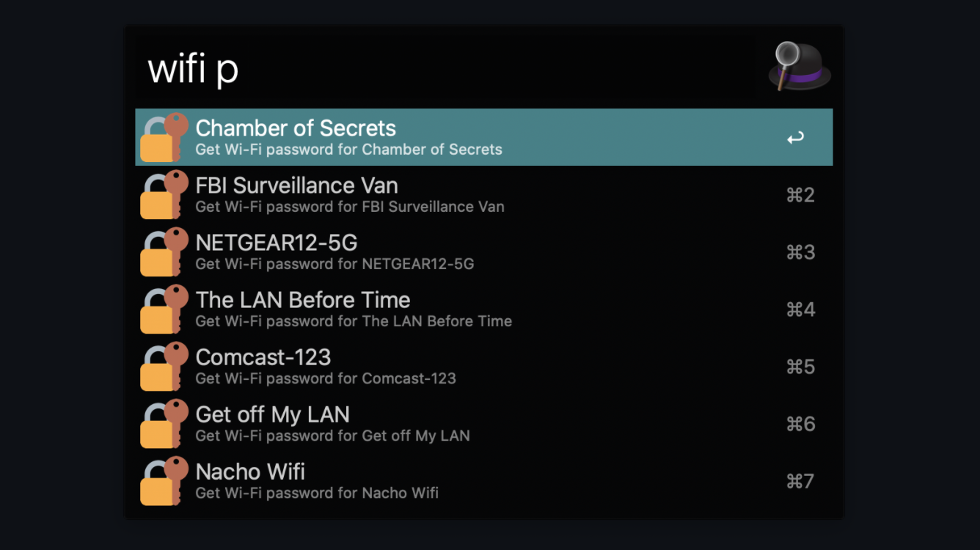Click lock-key icon beside FBI Surveillance Van

pyautogui.click(x=164, y=194)
